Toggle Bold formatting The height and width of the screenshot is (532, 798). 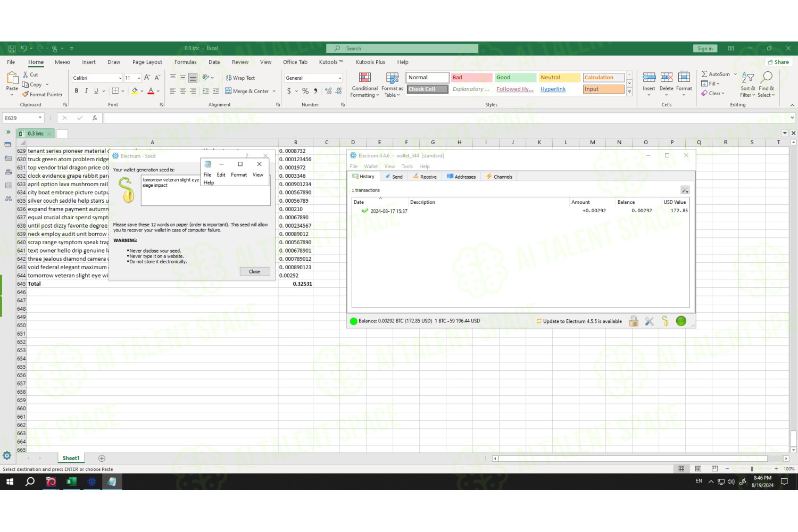click(77, 91)
